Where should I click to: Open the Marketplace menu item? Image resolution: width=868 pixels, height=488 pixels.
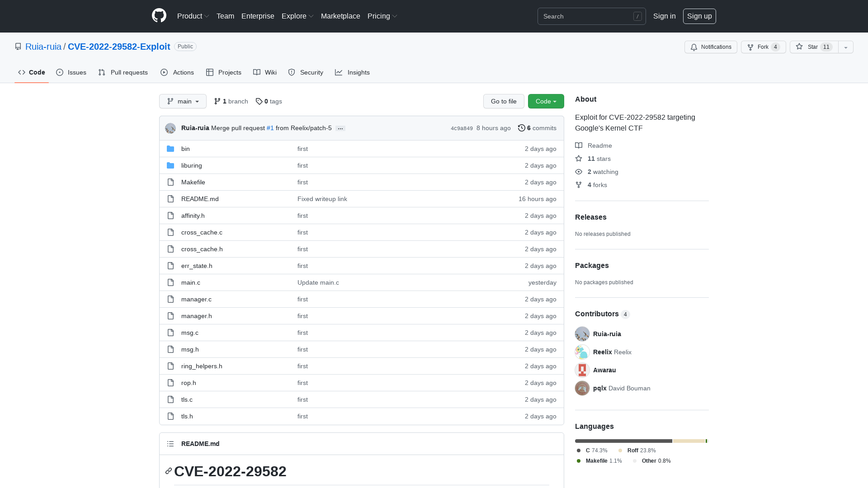coord(340,16)
